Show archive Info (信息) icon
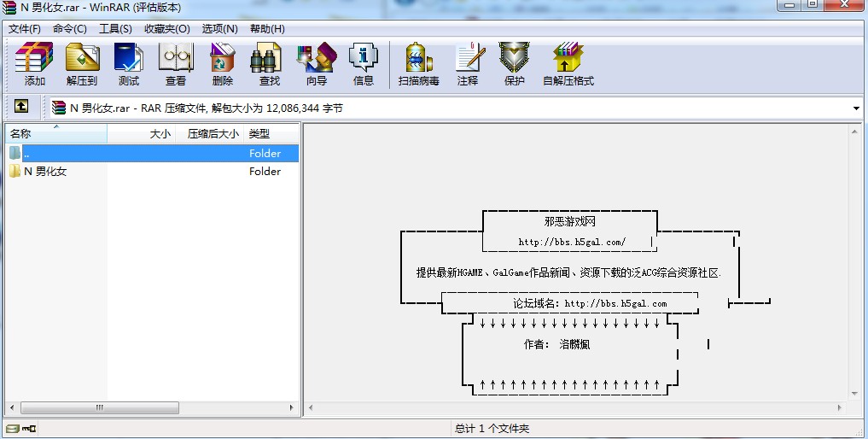868x439 pixels. pyautogui.click(x=364, y=64)
